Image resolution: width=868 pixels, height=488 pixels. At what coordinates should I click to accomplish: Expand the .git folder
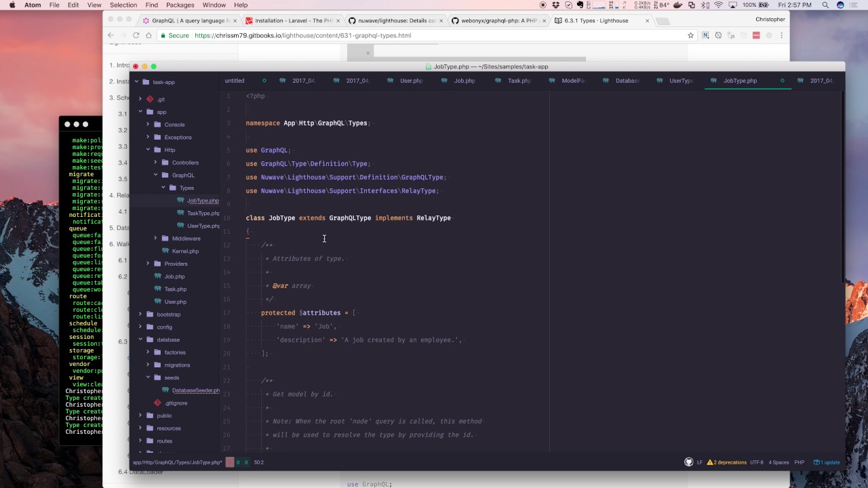click(140, 99)
